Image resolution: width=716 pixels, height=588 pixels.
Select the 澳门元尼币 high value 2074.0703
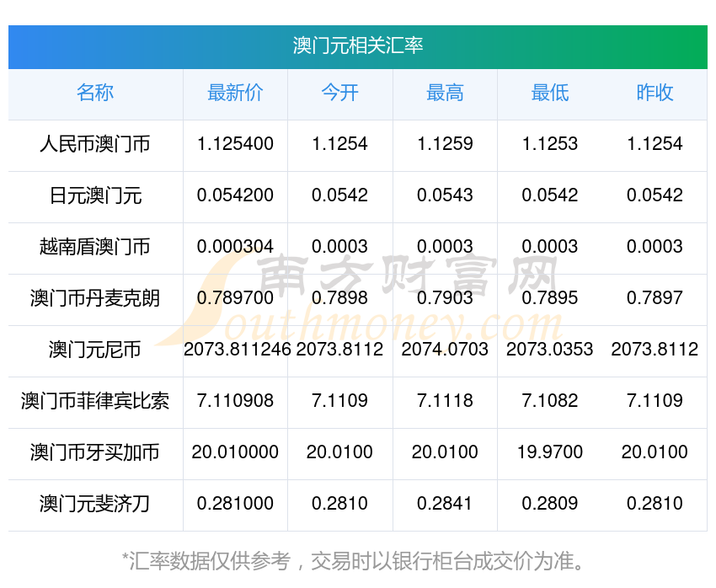click(445, 350)
